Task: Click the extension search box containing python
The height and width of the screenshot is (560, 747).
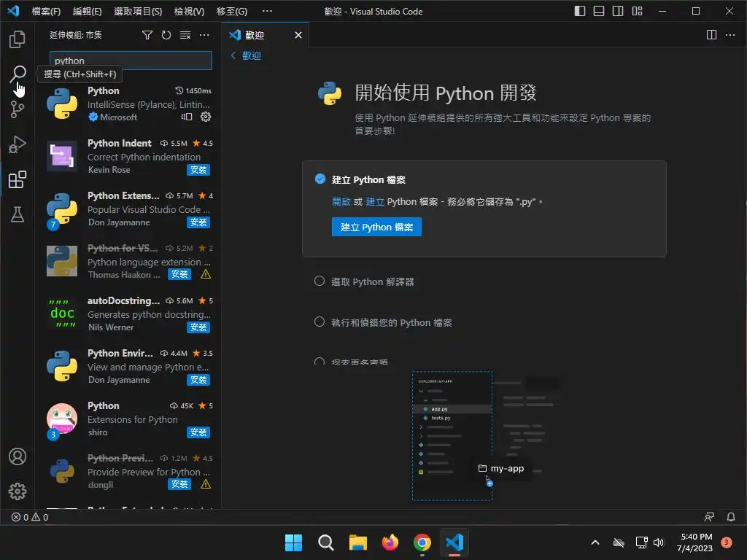Action: click(131, 61)
